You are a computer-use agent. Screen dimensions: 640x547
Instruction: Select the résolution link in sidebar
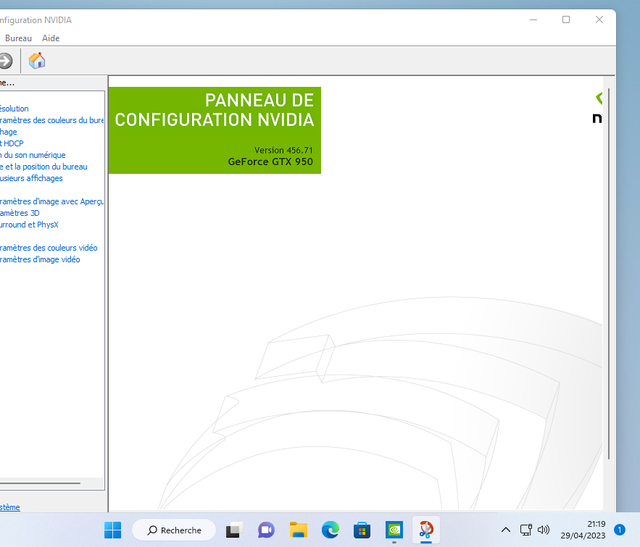(14, 109)
